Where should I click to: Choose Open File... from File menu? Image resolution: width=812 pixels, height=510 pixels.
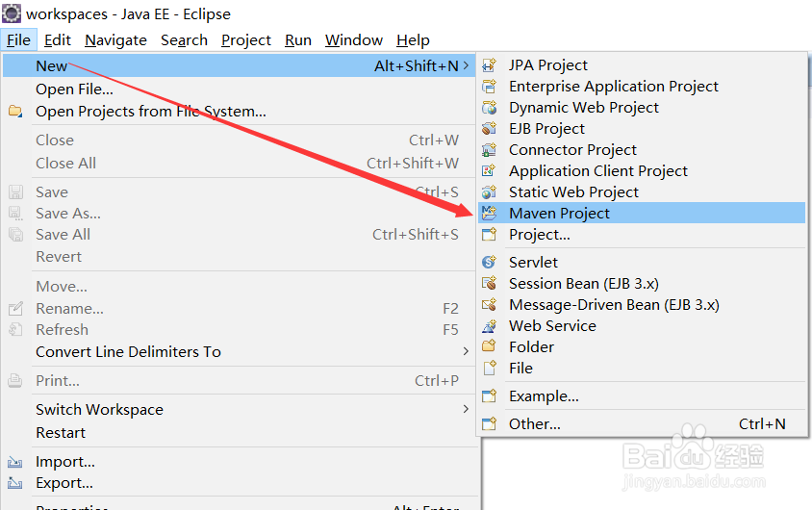click(240, 89)
